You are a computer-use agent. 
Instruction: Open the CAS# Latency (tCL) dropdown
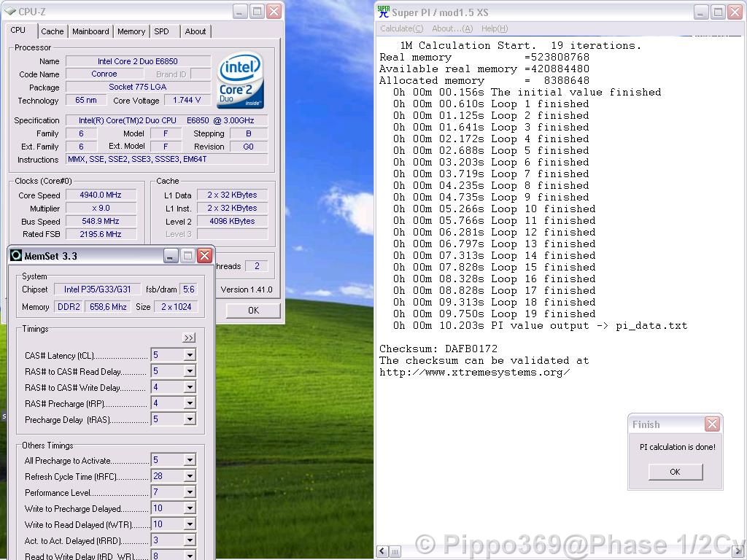pos(190,355)
